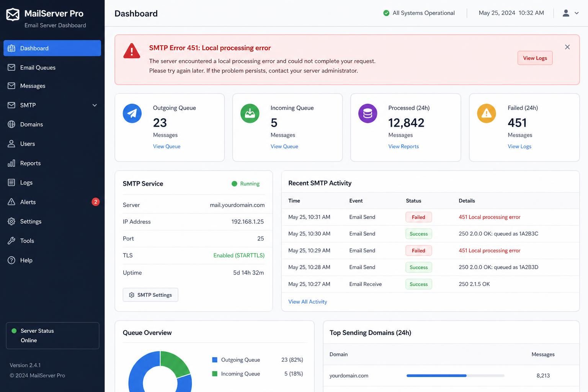This screenshot has height=392, width=588.
Task: Click the SMTP envelope icon in sidebar
Action: [x=11, y=105]
